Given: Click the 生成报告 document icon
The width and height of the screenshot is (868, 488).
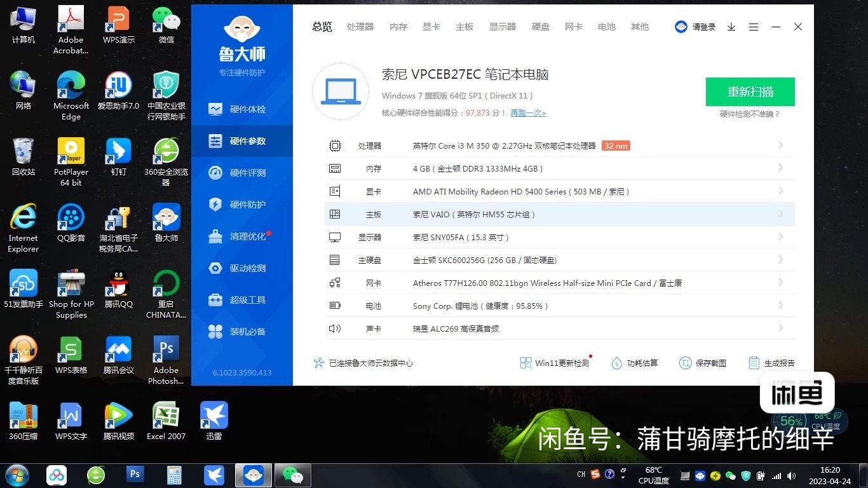Looking at the screenshot, I should coord(754,363).
